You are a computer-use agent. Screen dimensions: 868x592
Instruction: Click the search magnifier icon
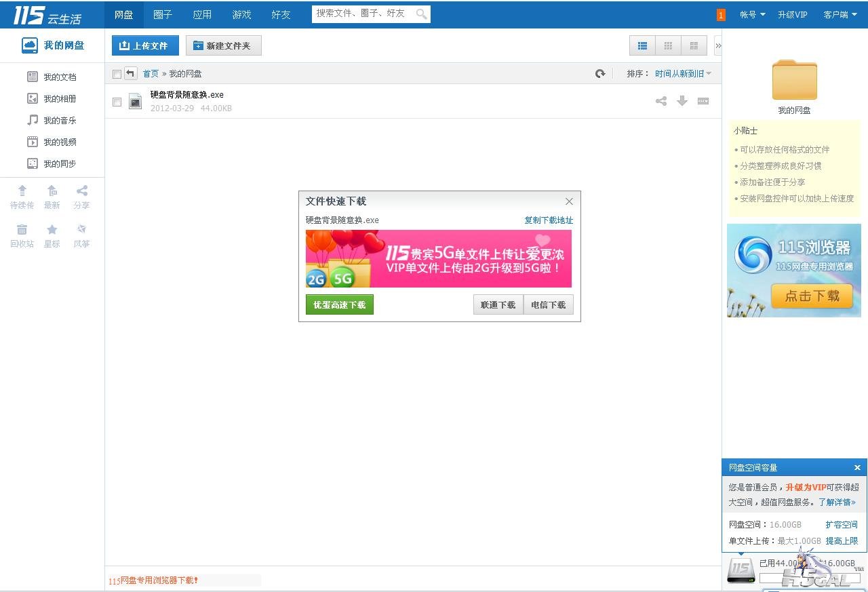[x=421, y=14]
